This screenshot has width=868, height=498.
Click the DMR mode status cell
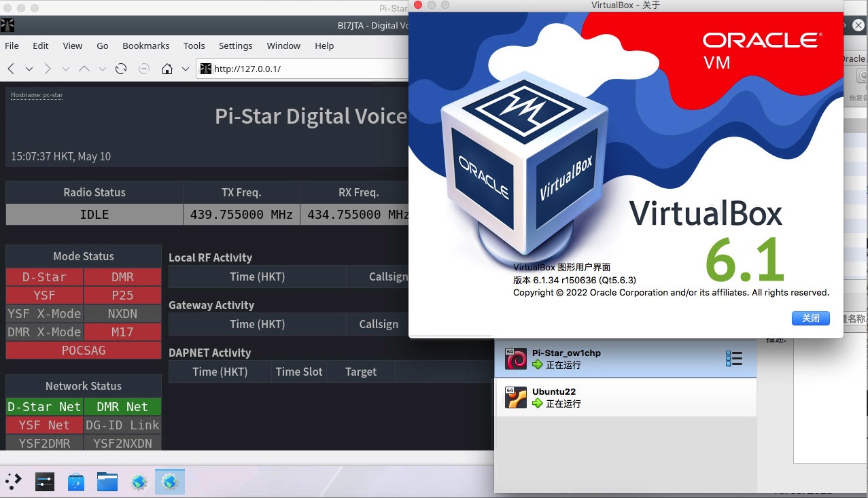[x=123, y=277]
